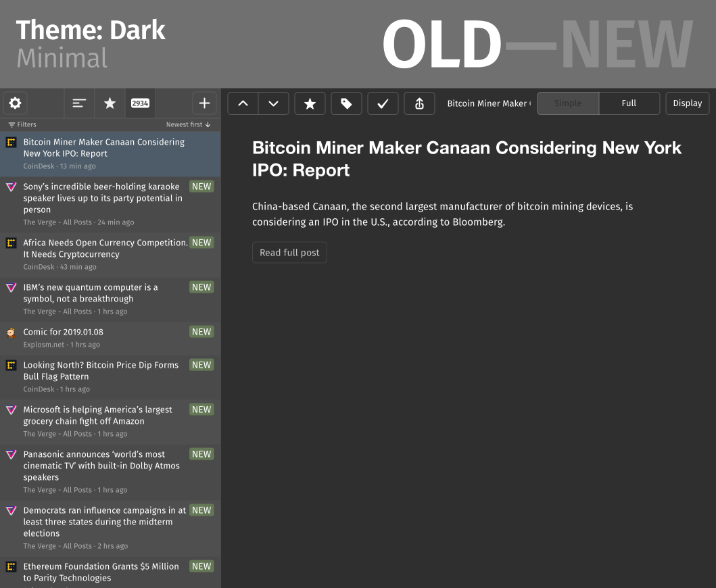Viewport: 716px width, 588px height.
Task: Click The Verge icon beside Sony's karaoke article
Action: (11, 187)
